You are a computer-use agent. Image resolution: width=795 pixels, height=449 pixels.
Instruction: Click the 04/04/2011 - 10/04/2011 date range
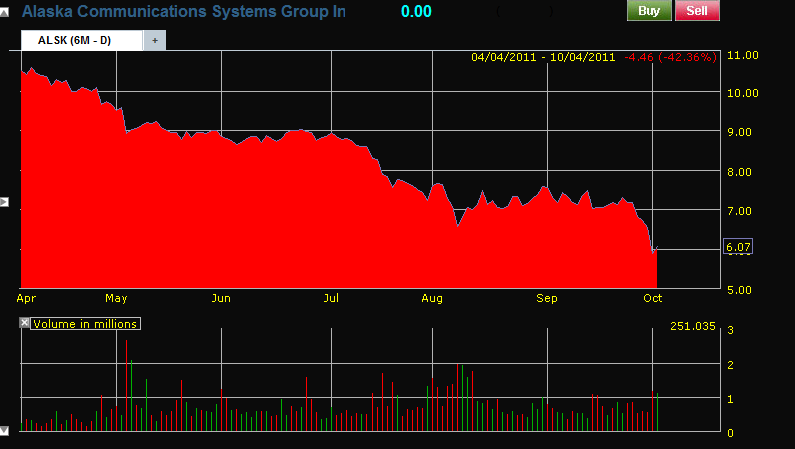click(x=543, y=57)
